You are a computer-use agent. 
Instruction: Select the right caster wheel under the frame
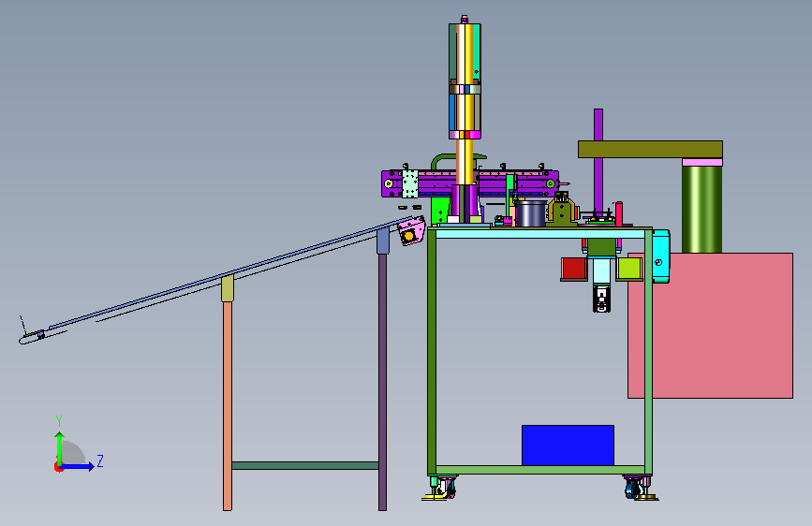[x=633, y=488]
